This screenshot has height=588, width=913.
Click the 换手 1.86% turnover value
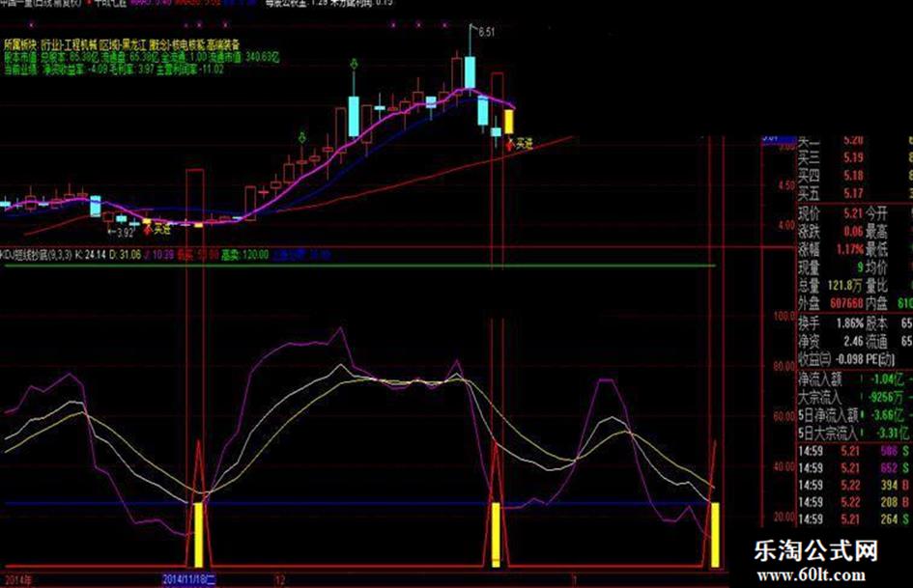pyautogui.click(x=849, y=322)
